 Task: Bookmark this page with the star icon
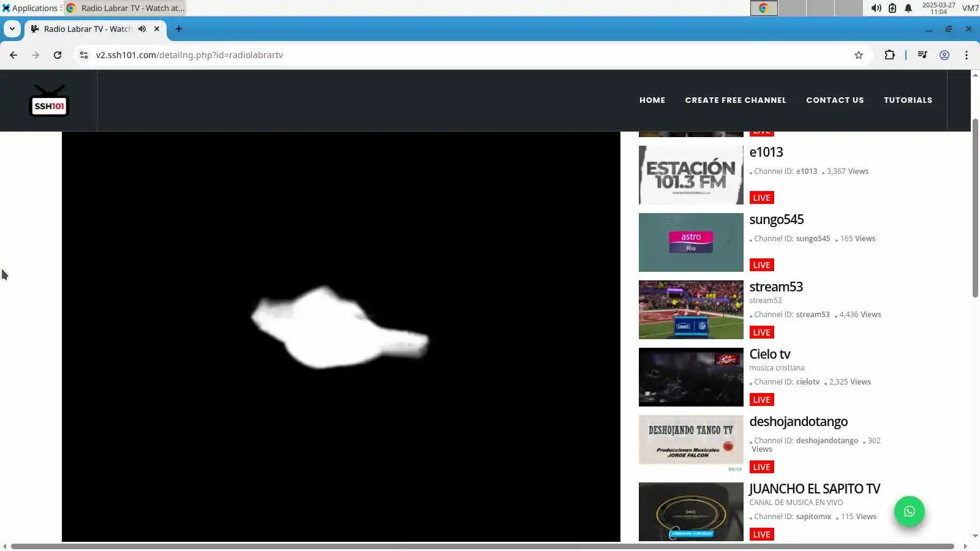(x=859, y=55)
